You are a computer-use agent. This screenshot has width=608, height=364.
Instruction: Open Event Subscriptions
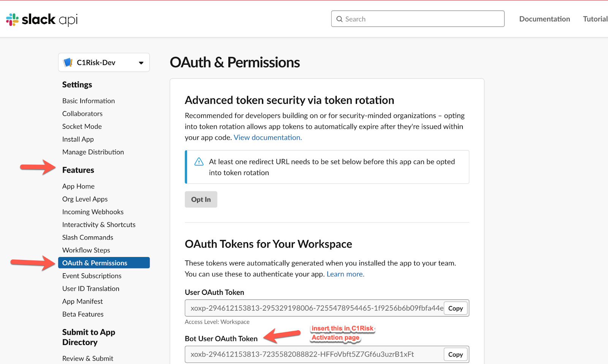tap(92, 276)
